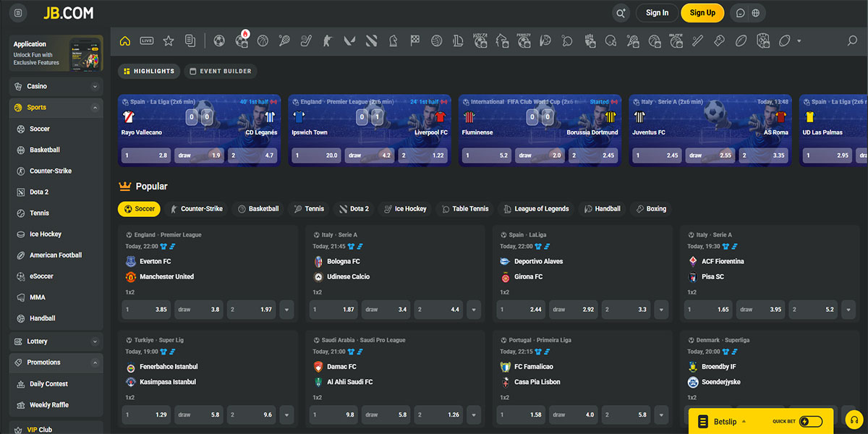Open the language globe icon
Viewport: 868px width, 434px height.
click(x=756, y=13)
